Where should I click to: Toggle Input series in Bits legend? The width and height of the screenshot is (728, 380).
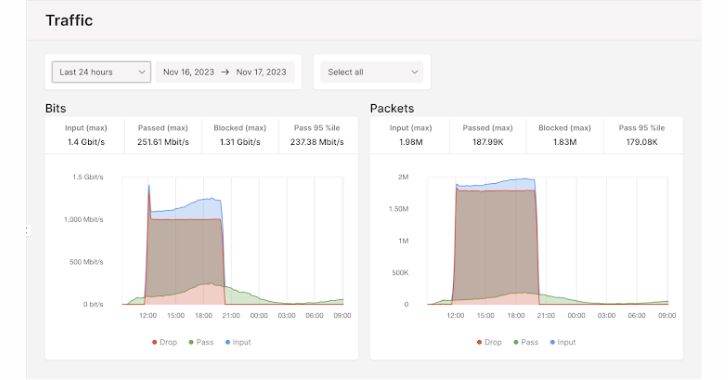coord(238,342)
